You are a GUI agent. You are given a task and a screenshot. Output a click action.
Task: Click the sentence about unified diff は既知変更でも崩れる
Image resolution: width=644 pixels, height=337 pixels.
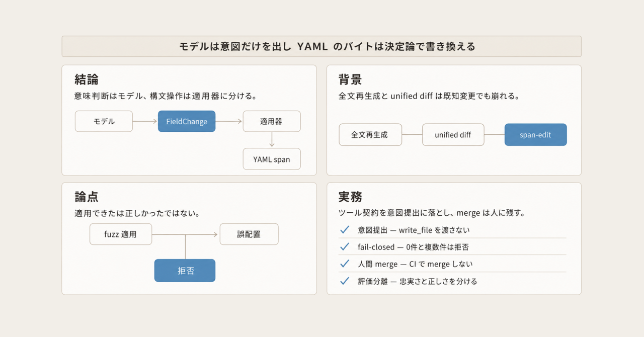pos(429,96)
